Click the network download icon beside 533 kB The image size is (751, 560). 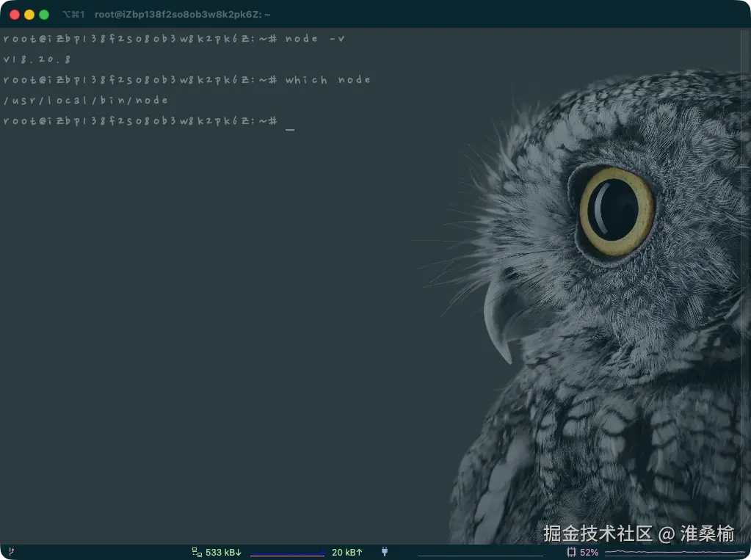(x=197, y=553)
